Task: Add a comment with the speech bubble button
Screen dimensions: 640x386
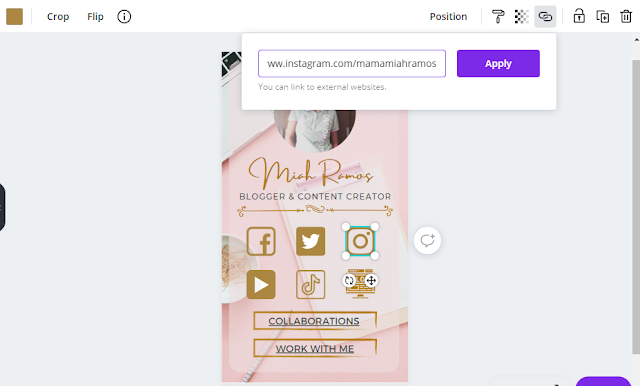Action: click(x=427, y=241)
